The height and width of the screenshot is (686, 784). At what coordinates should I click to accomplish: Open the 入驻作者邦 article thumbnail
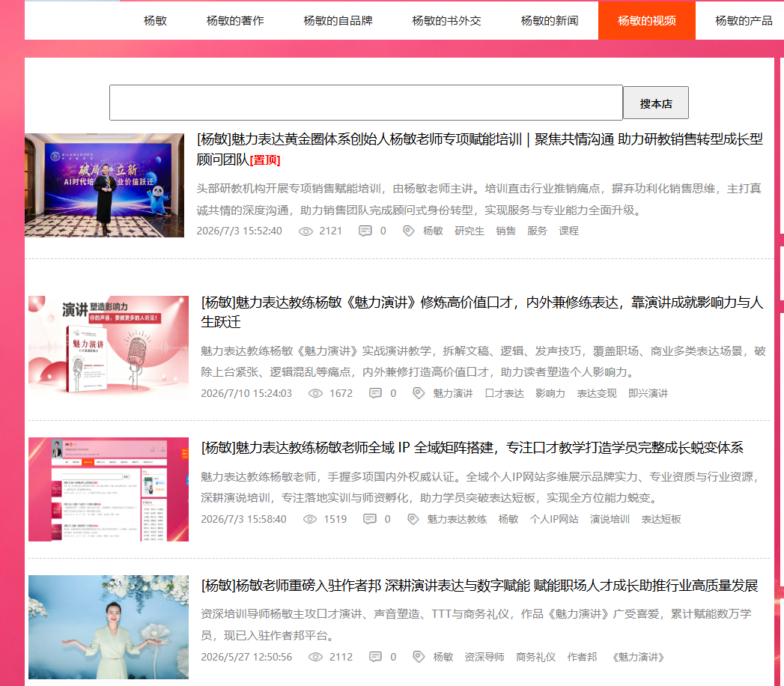(109, 627)
